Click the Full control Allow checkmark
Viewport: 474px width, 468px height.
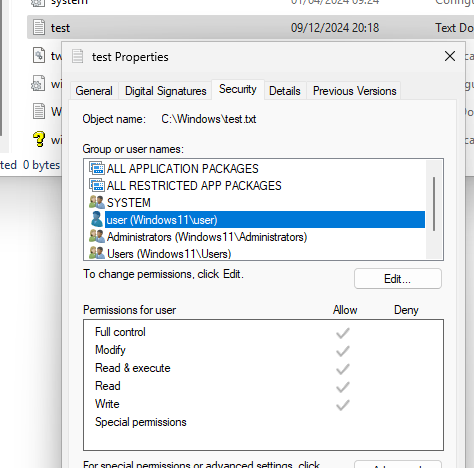point(343,333)
